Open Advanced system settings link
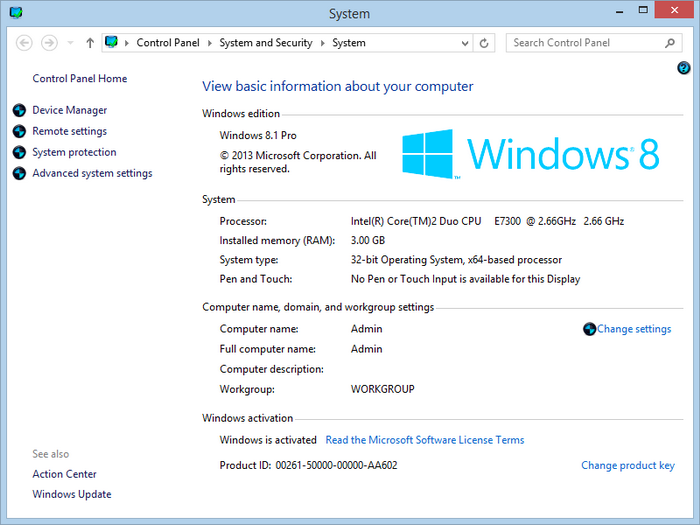Screen dimensions: 700x525 pyautogui.click(x=92, y=173)
